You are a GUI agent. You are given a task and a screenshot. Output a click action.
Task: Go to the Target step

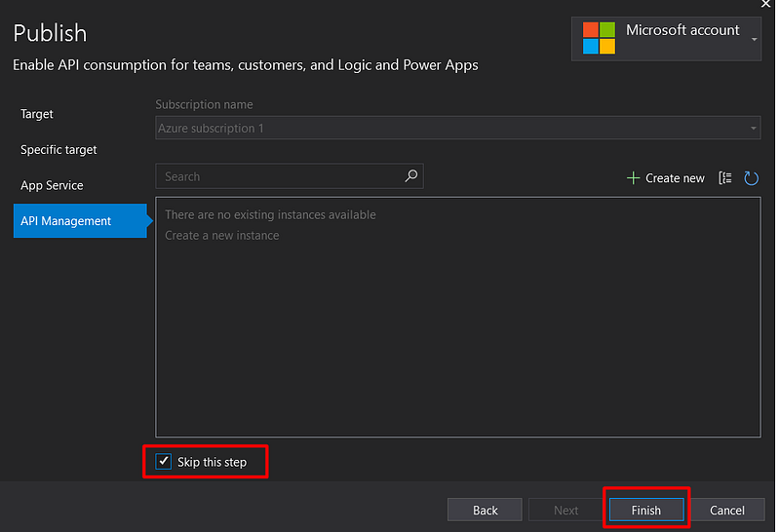click(x=37, y=114)
